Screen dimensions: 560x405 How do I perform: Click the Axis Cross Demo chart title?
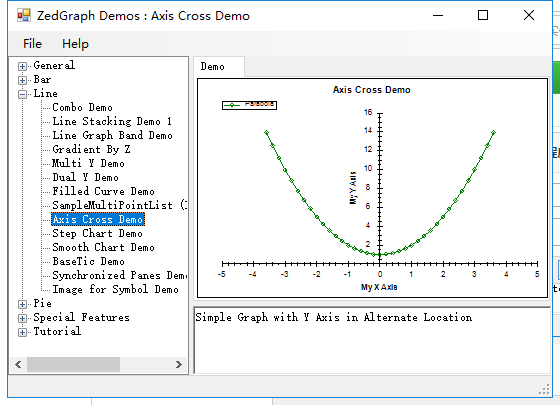coord(372,90)
